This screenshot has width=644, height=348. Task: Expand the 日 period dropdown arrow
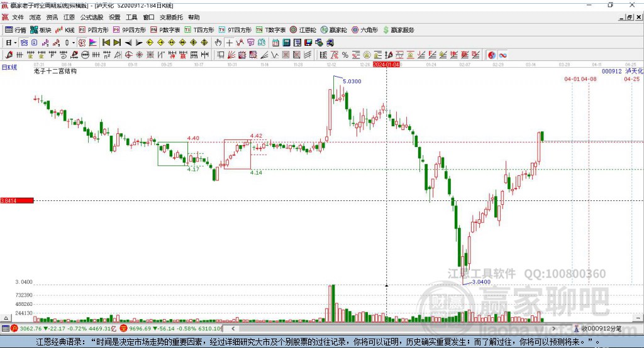pyautogui.click(x=15, y=43)
